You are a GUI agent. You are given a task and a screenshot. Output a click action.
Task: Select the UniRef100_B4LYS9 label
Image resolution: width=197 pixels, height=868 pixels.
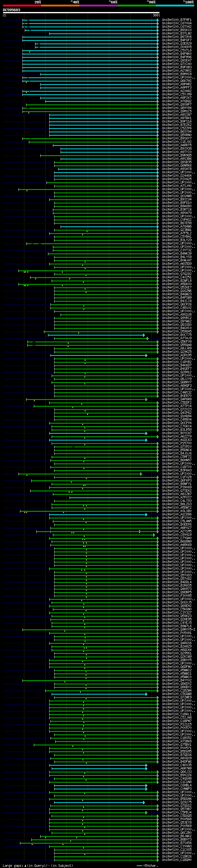point(177,257)
